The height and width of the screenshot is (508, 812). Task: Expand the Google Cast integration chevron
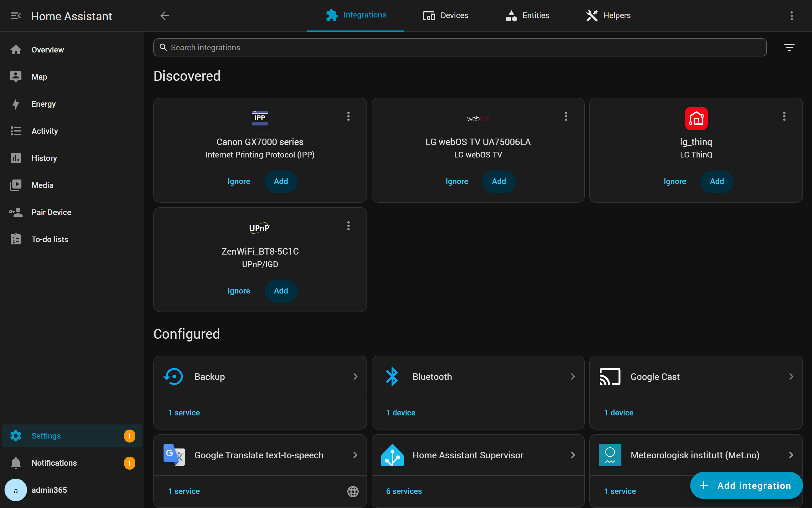click(x=791, y=377)
